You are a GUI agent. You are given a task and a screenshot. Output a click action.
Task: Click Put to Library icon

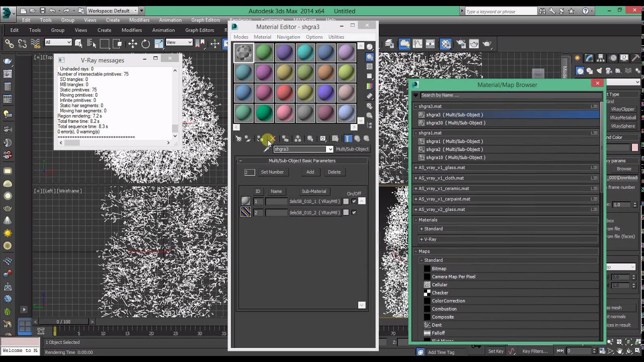(x=310, y=139)
